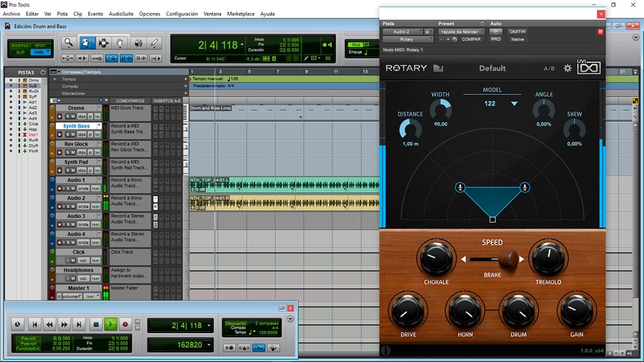Click the DRIVE knob in Rotary
644x362 pixels.
click(407, 311)
